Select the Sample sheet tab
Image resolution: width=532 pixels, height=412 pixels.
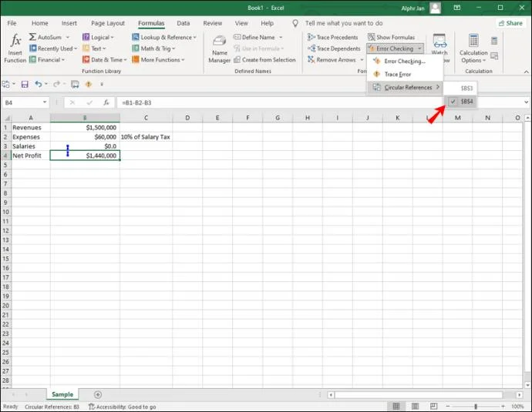(x=62, y=394)
